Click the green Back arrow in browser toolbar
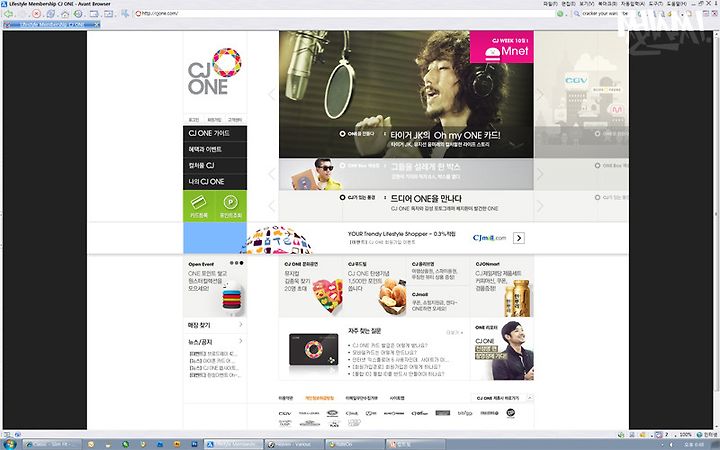Viewport: 720px width, 450px height. tap(8, 14)
